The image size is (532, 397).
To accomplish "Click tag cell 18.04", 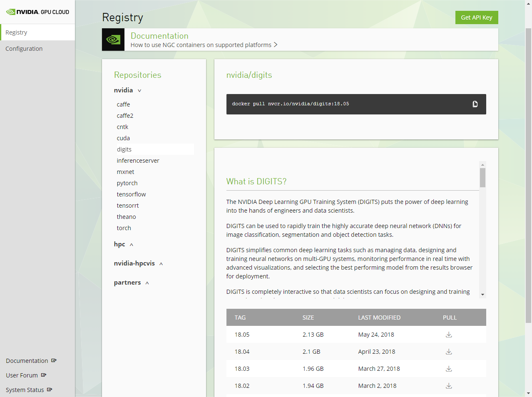I will [242, 352].
